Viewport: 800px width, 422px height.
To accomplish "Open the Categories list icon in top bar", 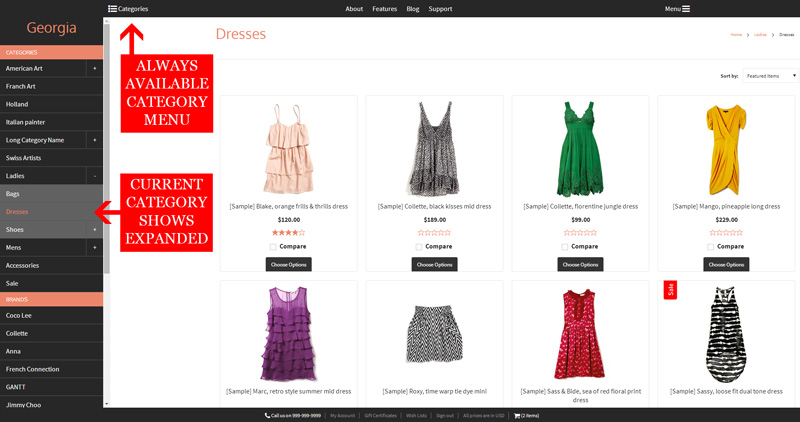I will pos(112,9).
